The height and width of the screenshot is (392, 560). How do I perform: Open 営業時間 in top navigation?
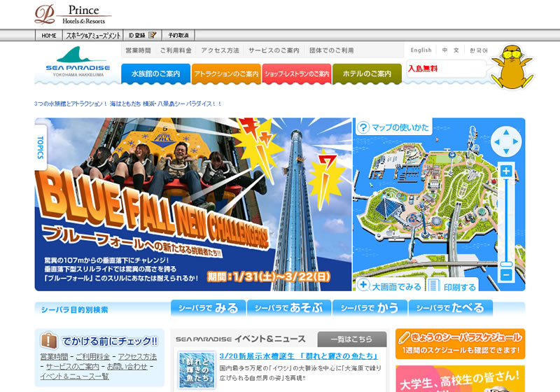[138, 50]
